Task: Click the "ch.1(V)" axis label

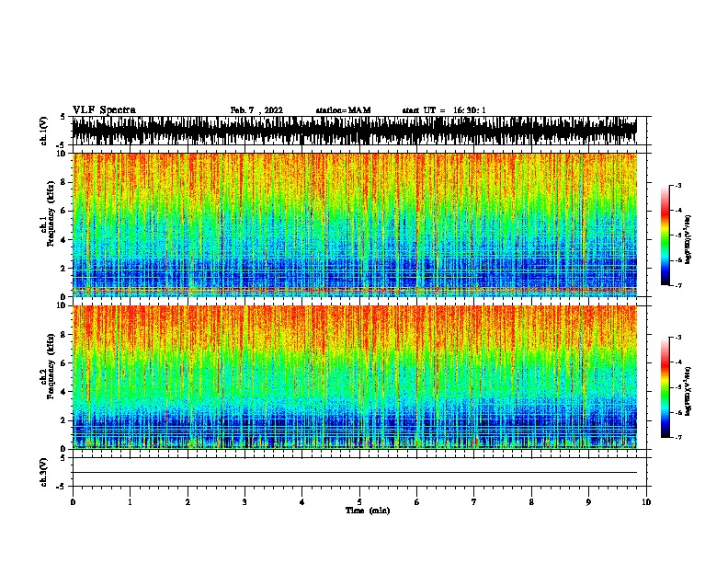Action: tap(44, 131)
